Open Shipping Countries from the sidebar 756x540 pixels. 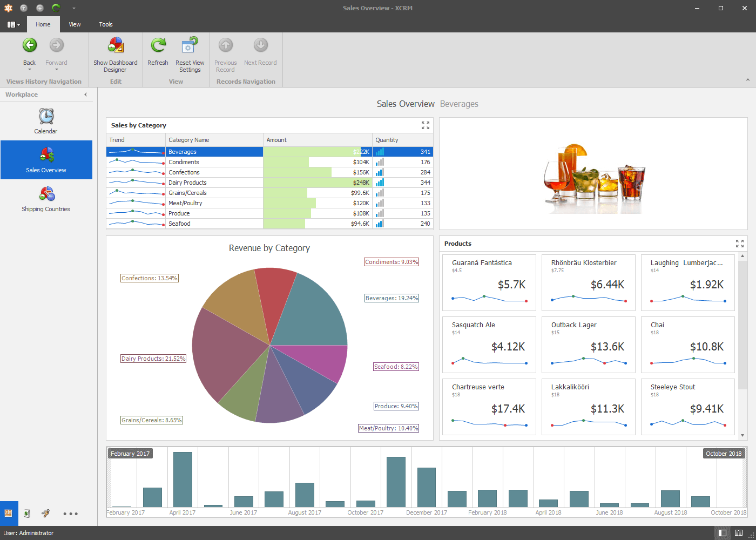(46, 199)
